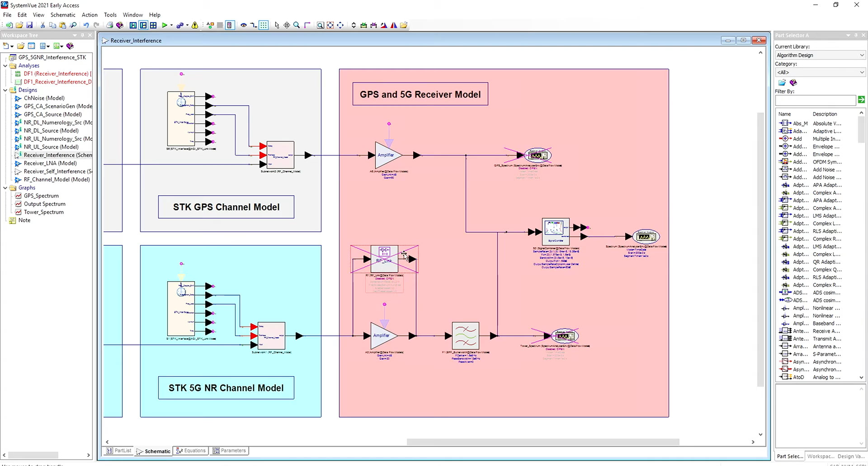Open the Category dropdown showing <All>
Screen dimensions: 868x466
820,72
